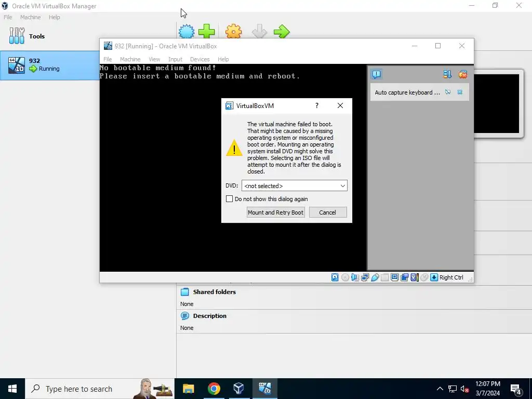Click the Type here to search box
Viewport: 532px width, 399px height.
click(100, 389)
